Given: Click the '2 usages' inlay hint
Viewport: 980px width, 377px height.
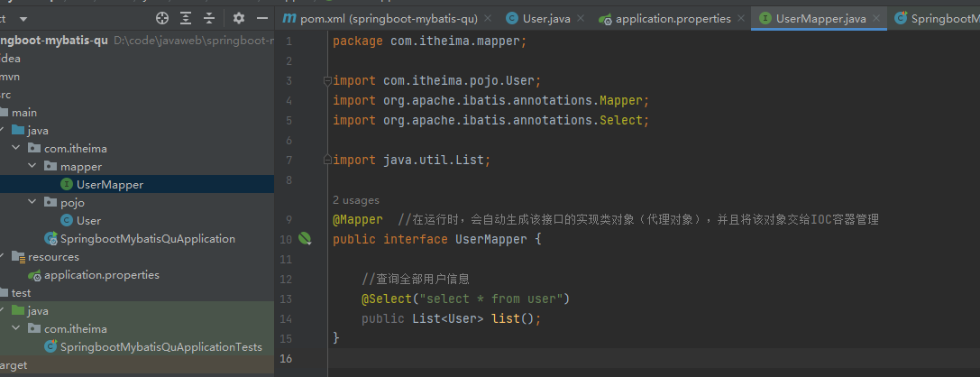Looking at the screenshot, I should (356, 200).
